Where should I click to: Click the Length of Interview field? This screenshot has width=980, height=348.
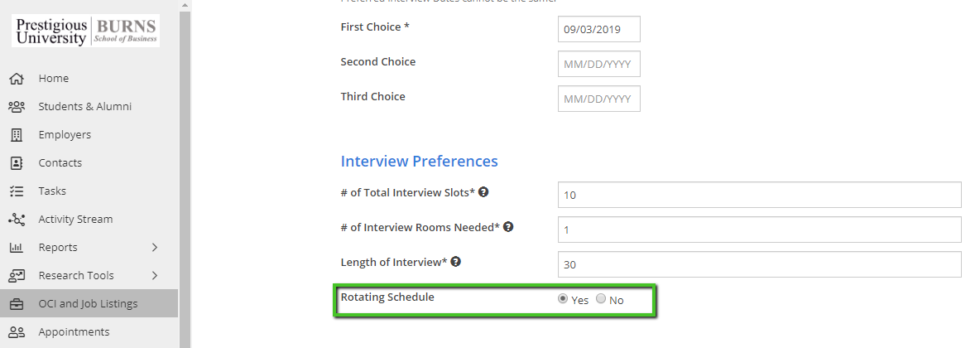[x=759, y=264]
